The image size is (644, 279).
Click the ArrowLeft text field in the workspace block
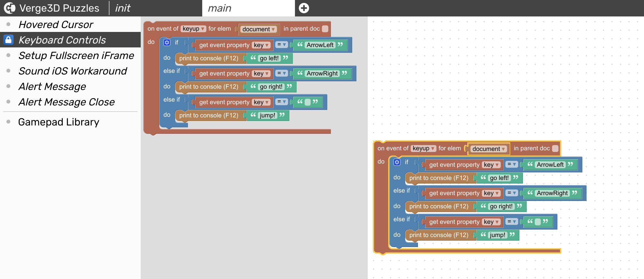[x=550, y=165]
